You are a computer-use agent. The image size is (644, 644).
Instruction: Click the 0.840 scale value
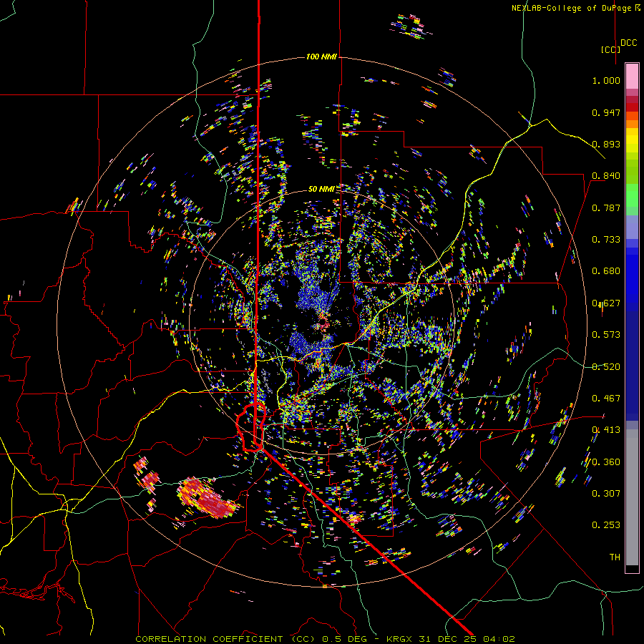[606, 175]
